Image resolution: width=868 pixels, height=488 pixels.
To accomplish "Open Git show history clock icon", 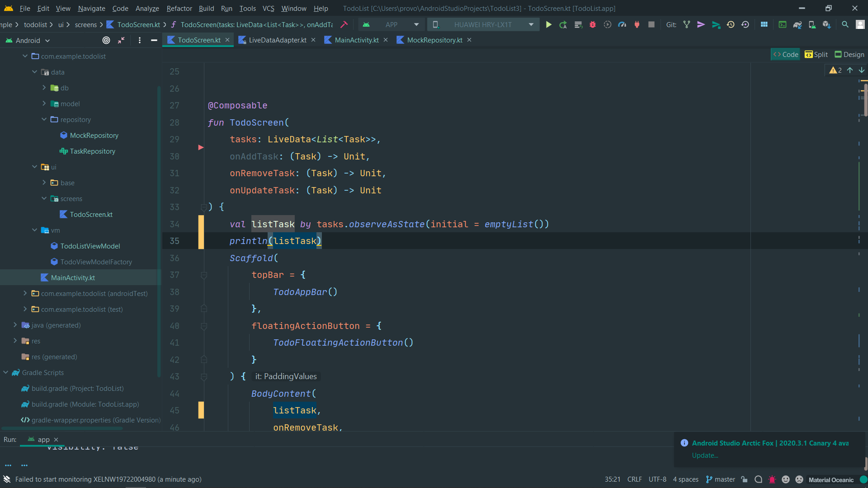I will click(731, 25).
